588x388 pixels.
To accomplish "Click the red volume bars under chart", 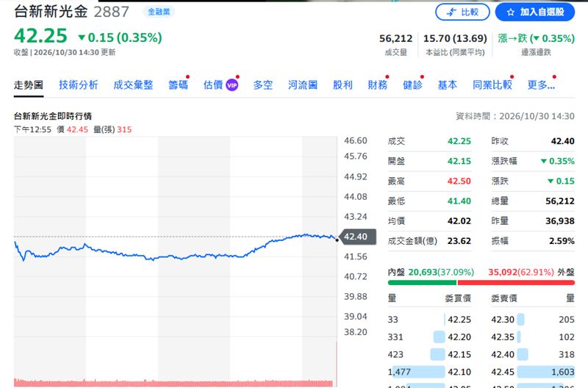I will coord(173,383).
